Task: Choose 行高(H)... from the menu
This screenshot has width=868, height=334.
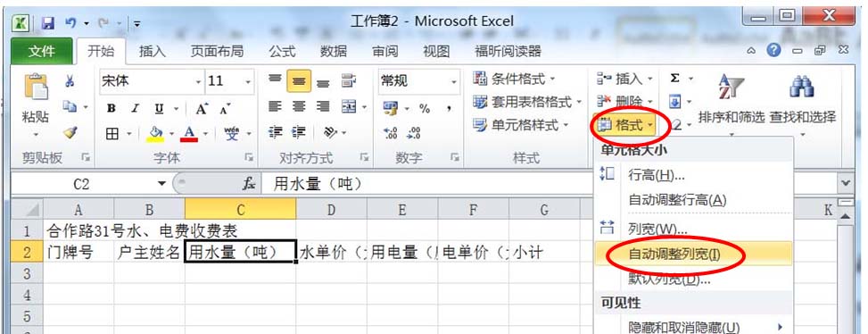Action: click(x=694, y=175)
